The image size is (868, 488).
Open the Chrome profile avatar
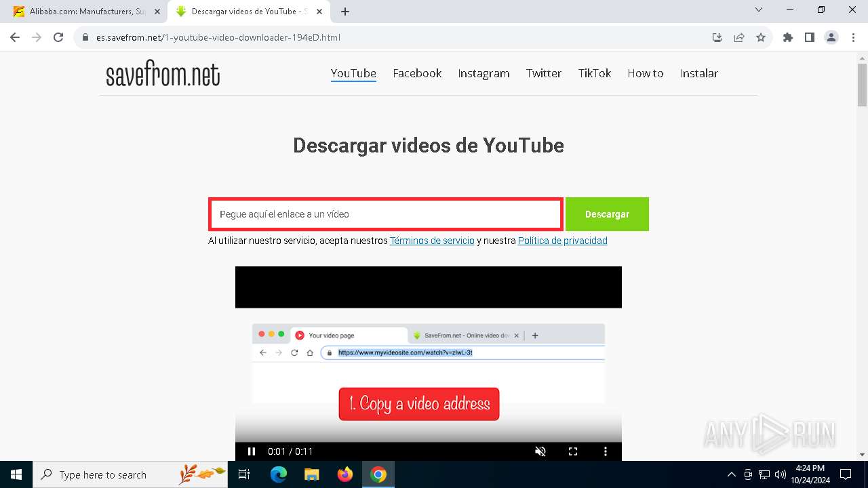point(831,38)
